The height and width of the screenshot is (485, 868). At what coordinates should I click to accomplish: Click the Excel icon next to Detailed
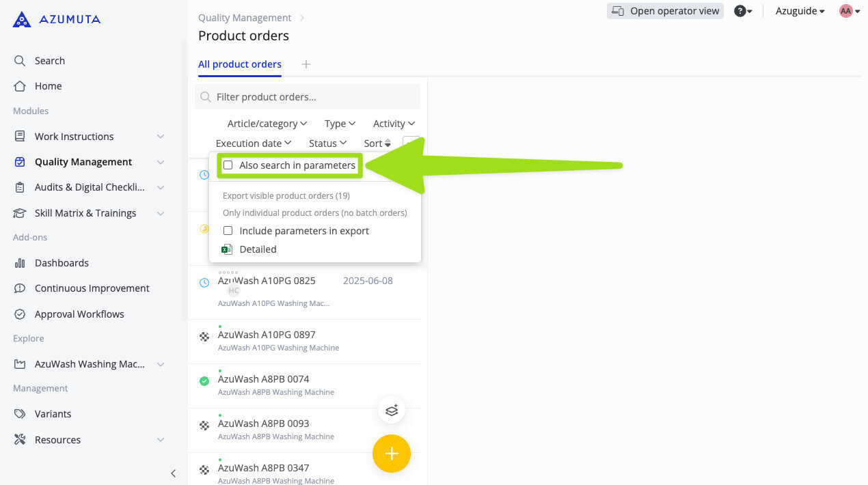[228, 249]
